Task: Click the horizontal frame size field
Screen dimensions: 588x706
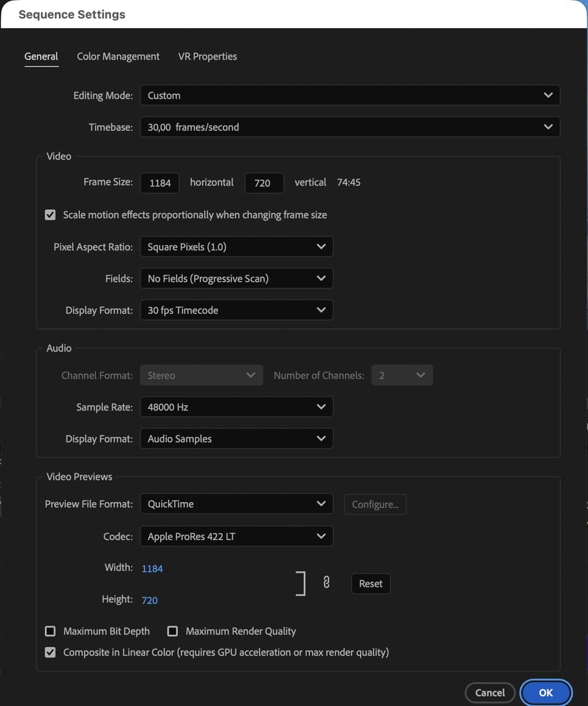Action: pyautogui.click(x=159, y=183)
